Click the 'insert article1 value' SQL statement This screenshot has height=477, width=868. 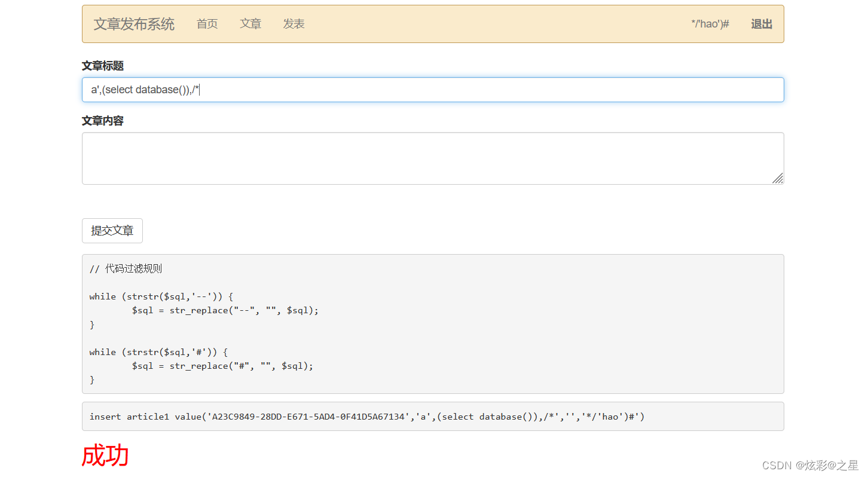coord(367,417)
